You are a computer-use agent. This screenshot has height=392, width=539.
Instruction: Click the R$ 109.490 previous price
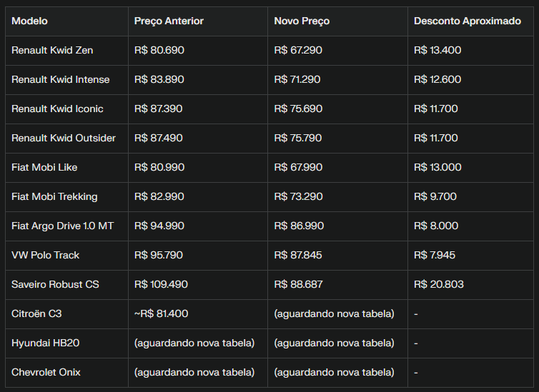pos(161,285)
